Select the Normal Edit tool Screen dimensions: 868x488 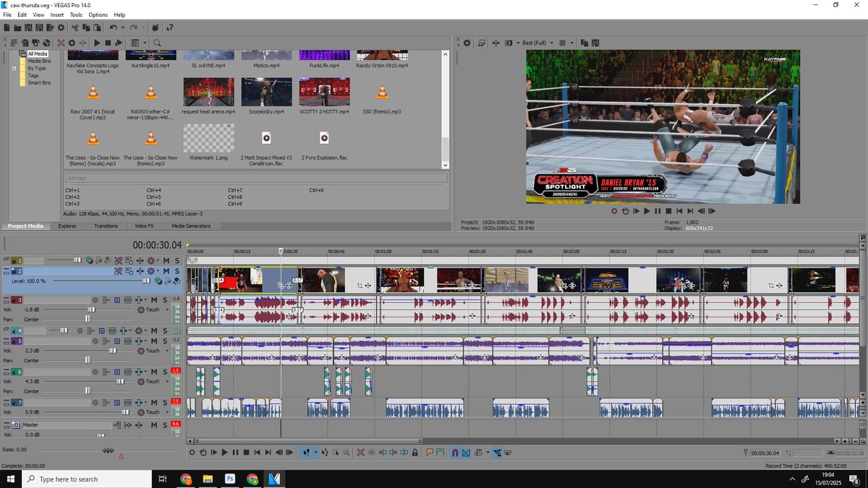(306, 453)
